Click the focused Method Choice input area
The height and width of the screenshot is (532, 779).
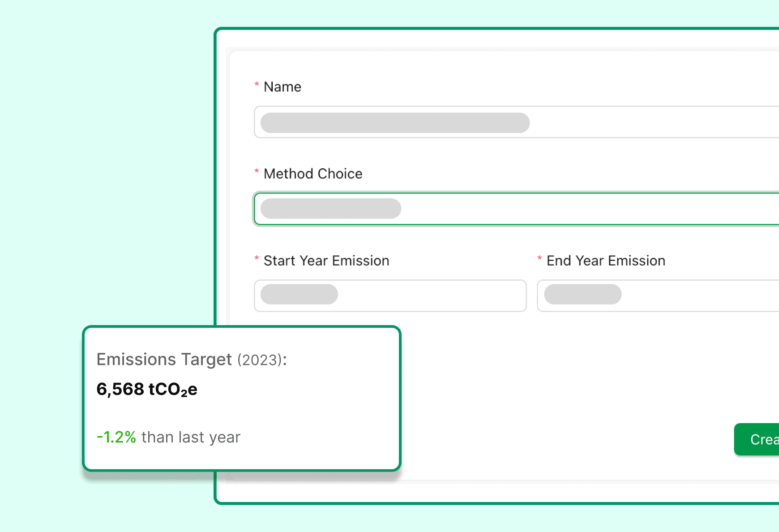point(331,208)
